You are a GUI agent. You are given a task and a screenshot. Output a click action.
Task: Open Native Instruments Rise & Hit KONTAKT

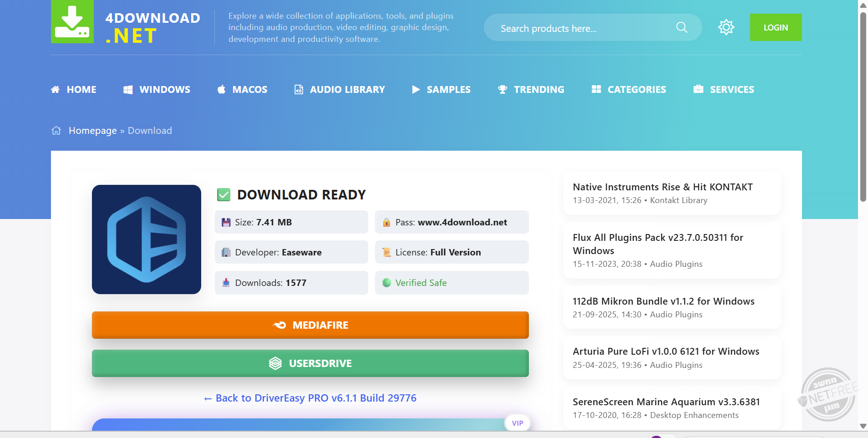coord(663,187)
